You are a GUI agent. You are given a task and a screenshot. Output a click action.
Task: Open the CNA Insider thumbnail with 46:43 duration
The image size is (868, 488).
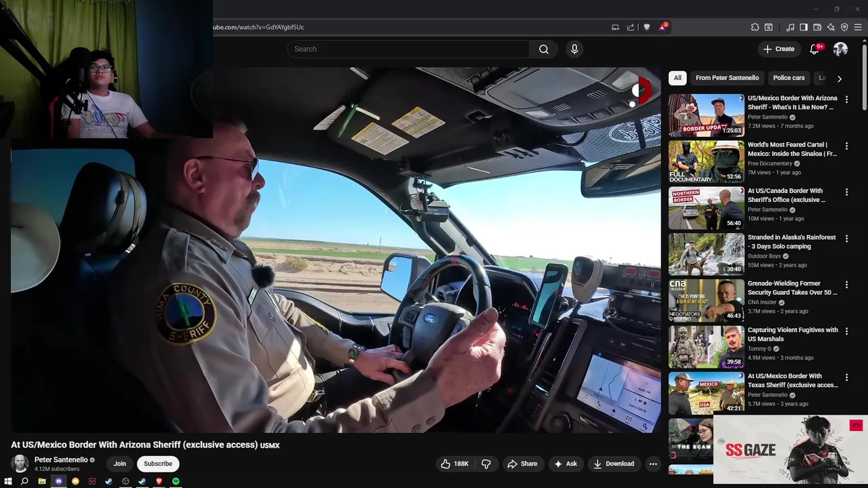[707, 300]
